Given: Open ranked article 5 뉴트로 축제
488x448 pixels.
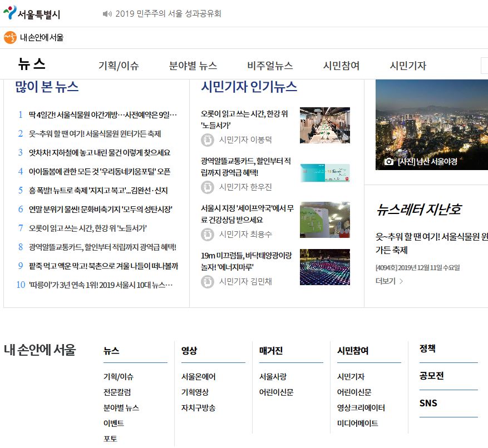Looking at the screenshot, I should tap(98, 190).
